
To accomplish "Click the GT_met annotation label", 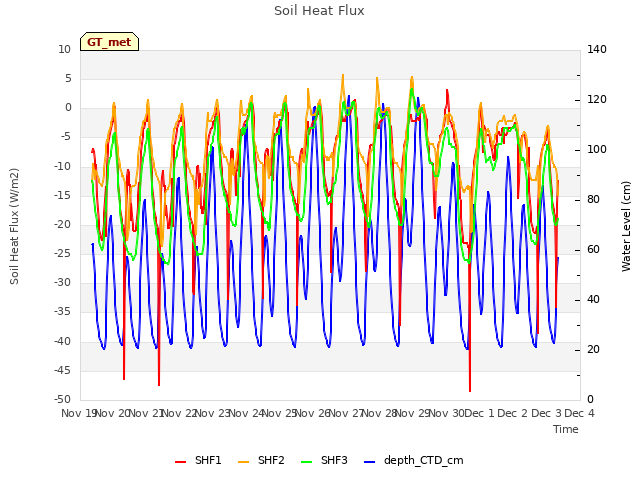I will tap(109, 42).
